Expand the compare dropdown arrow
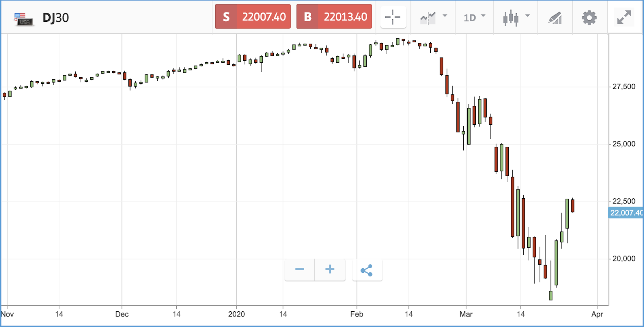 [x=445, y=16]
